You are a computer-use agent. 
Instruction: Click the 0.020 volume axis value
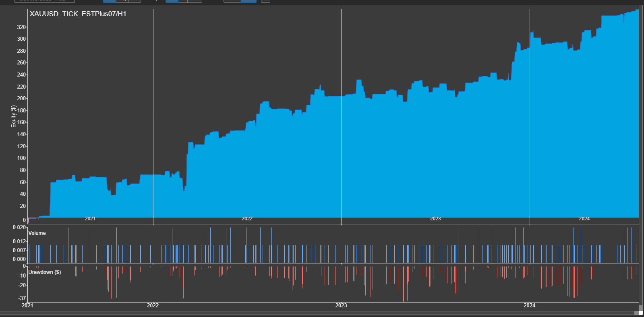pyautogui.click(x=19, y=227)
